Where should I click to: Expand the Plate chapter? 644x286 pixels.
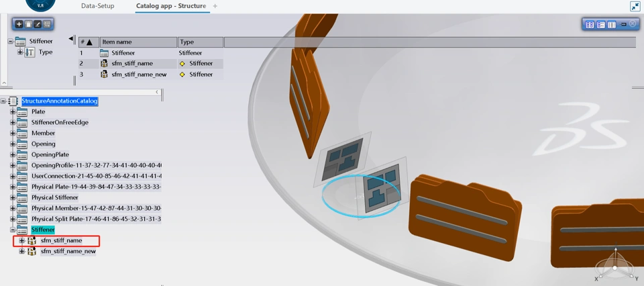coord(13,111)
